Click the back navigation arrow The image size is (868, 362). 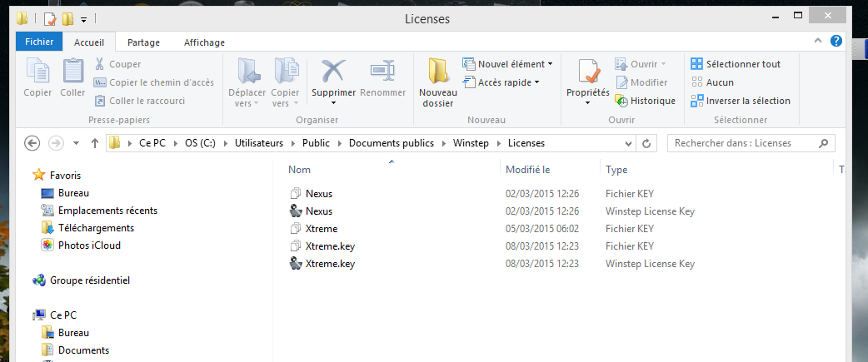[32, 143]
